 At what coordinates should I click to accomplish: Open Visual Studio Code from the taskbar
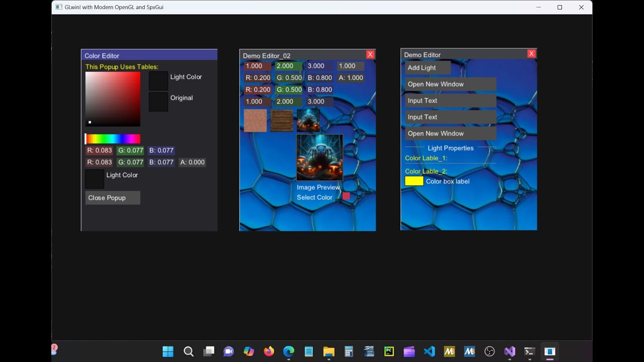(x=429, y=351)
